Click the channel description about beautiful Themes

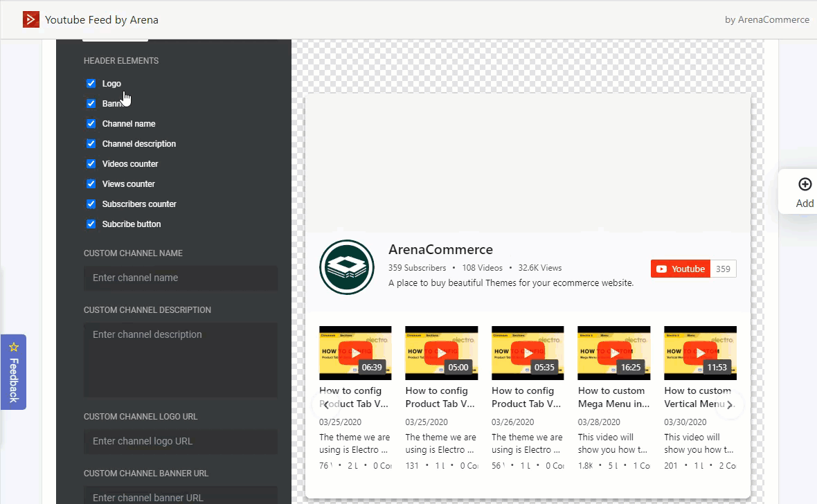(x=511, y=283)
